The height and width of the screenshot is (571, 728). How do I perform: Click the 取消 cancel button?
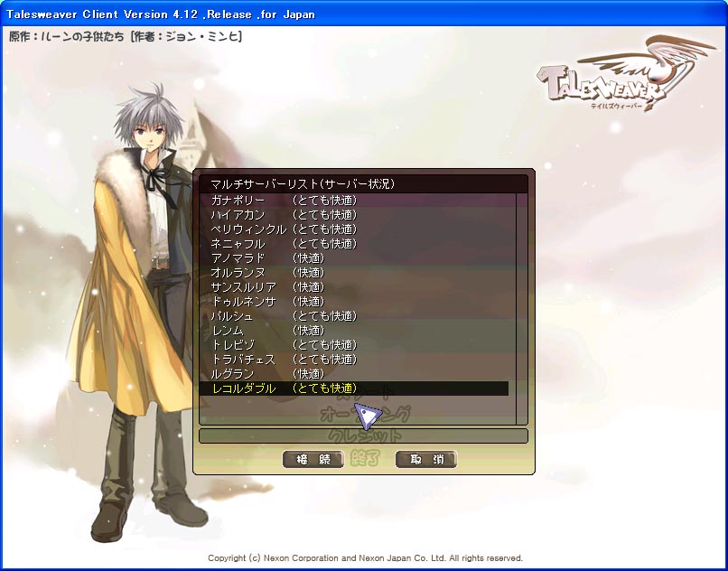pyautogui.click(x=425, y=460)
